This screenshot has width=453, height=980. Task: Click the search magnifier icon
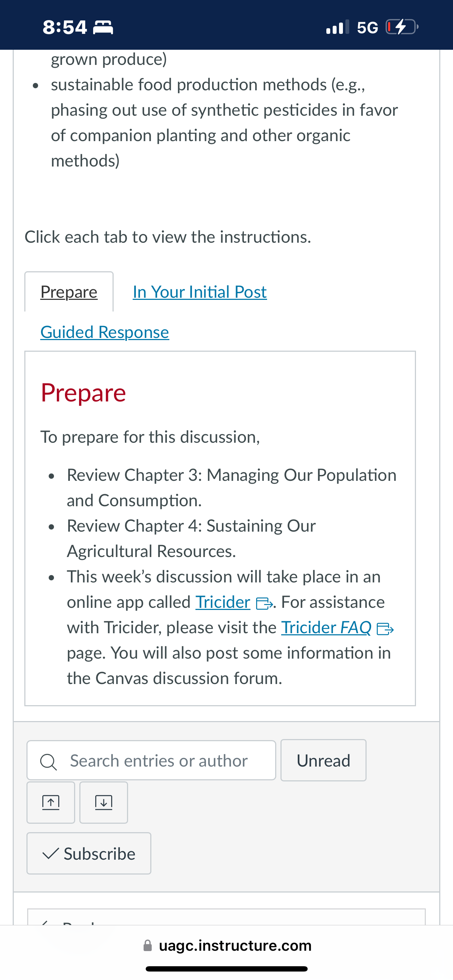tap(49, 762)
